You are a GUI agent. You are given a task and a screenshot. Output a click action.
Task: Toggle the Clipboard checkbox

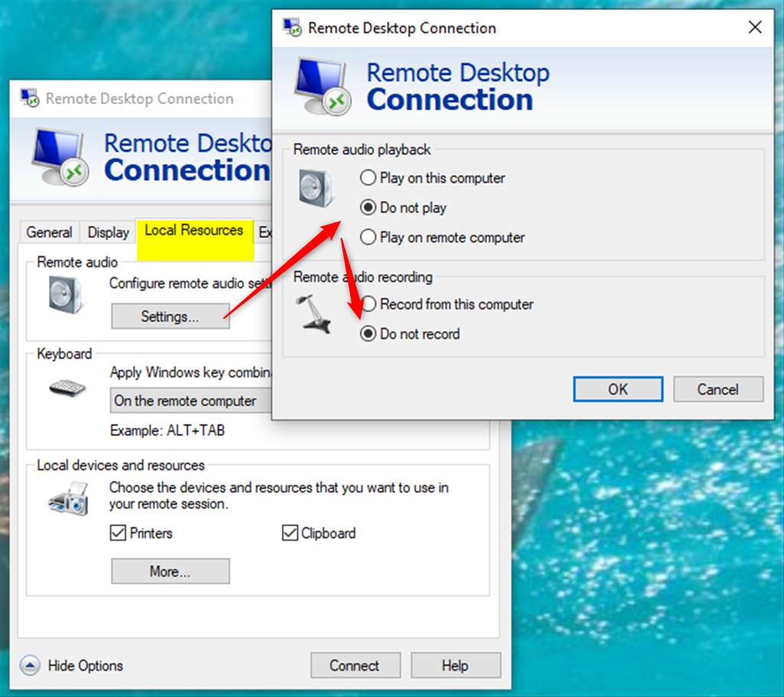click(290, 533)
